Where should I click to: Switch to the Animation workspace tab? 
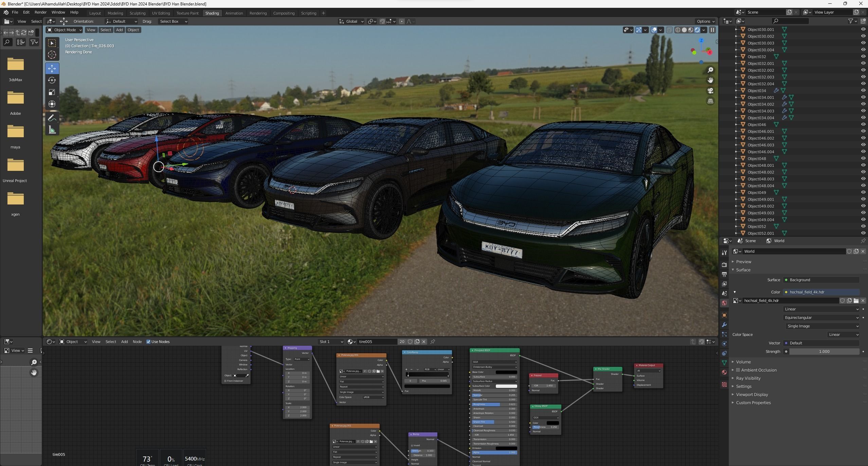click(x=234, y=13)
